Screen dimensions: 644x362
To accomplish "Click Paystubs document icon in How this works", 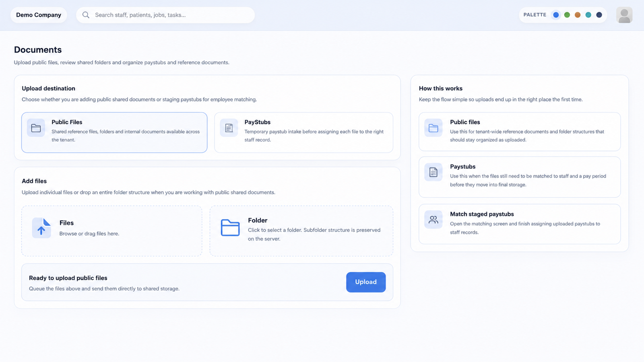I will pyautogui.click(x=433, y=172).
